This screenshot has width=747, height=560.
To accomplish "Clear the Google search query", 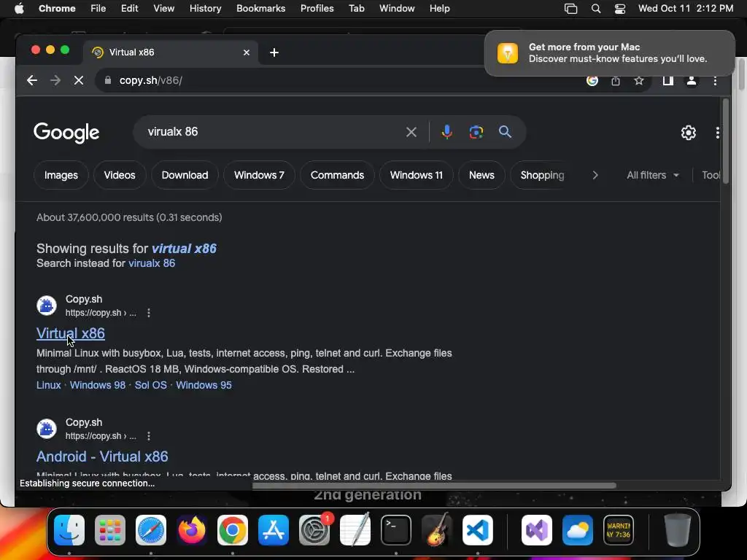I will (x=411, y=132).
